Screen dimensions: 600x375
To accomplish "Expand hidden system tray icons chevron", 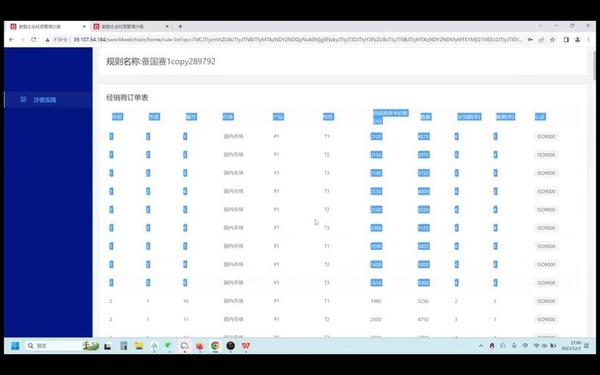I will pos(481,346).
